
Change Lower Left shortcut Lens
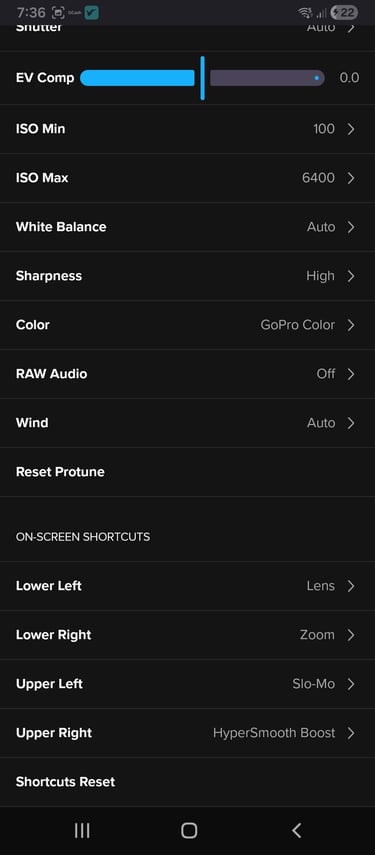pyautogui.click(x=188, y=586)
